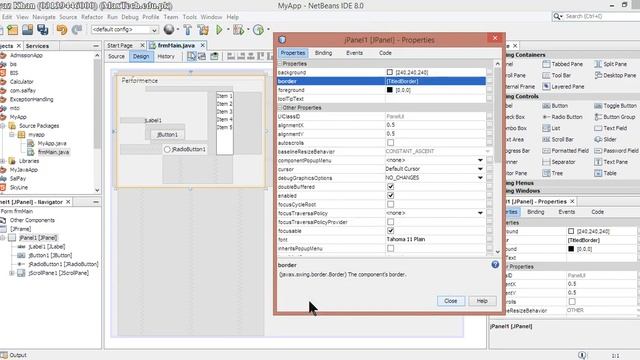Click the Table palette icon
Screen dimensions: 640x360
(598, 173)
